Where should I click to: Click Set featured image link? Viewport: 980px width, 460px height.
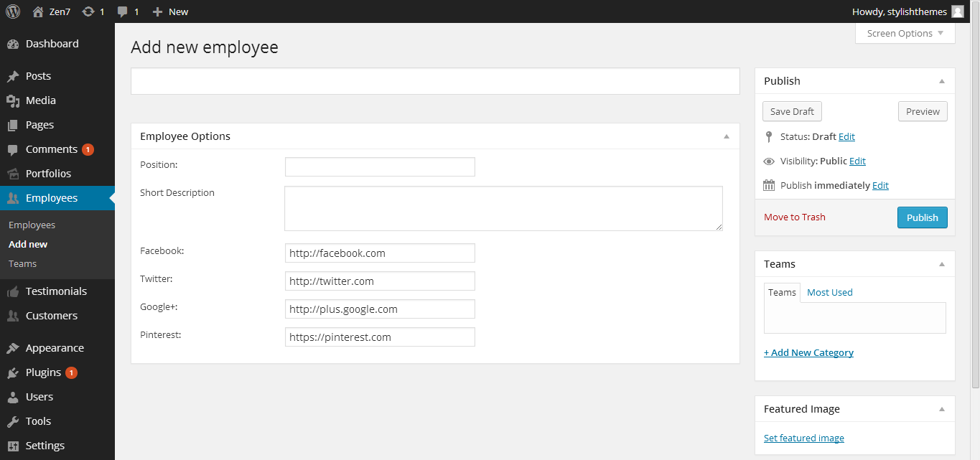coord(803,438)
